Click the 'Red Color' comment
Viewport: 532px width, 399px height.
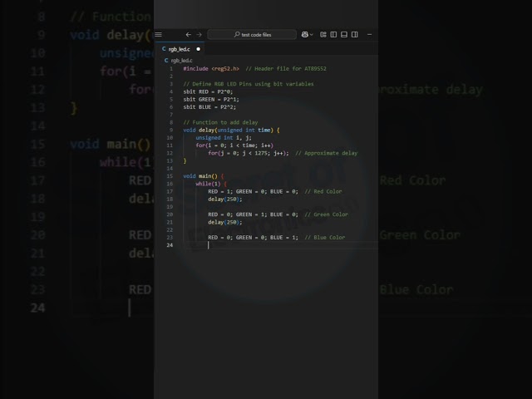coord(323,191)
